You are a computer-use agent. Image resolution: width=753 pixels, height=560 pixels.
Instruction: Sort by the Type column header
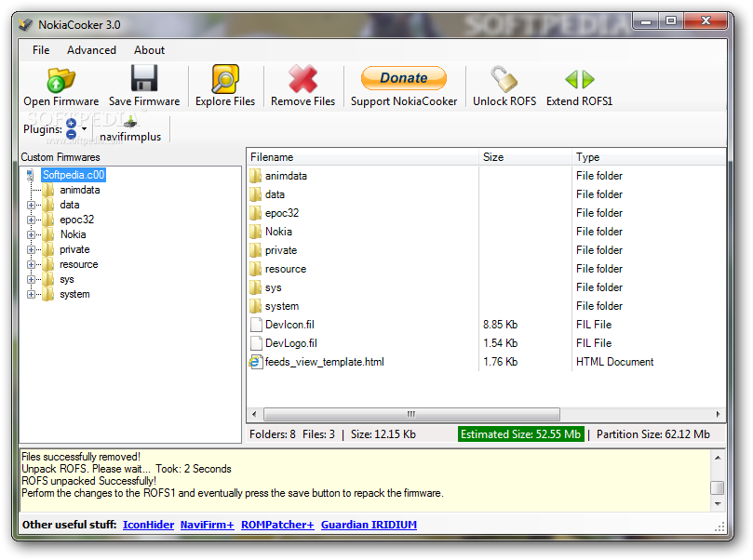pos(649,157)
